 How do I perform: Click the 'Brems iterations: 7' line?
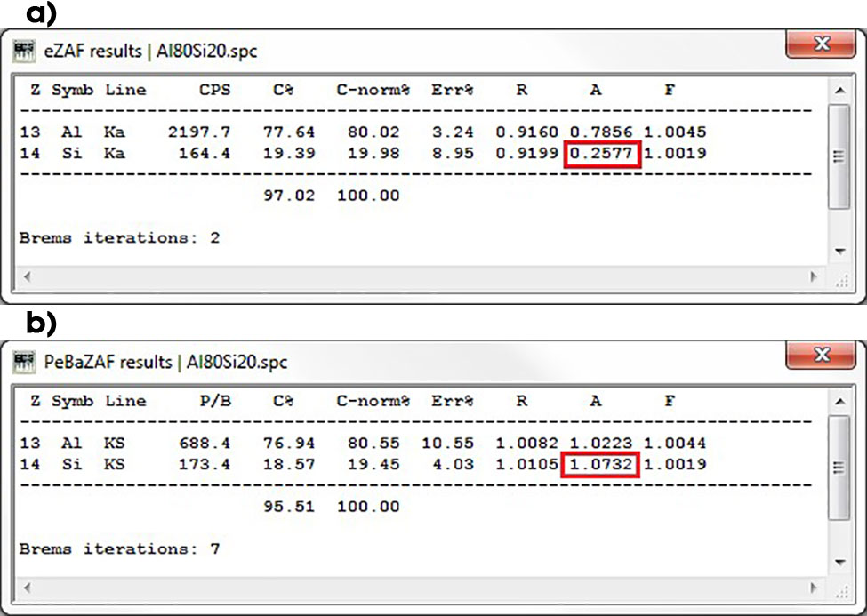[120, 548]
